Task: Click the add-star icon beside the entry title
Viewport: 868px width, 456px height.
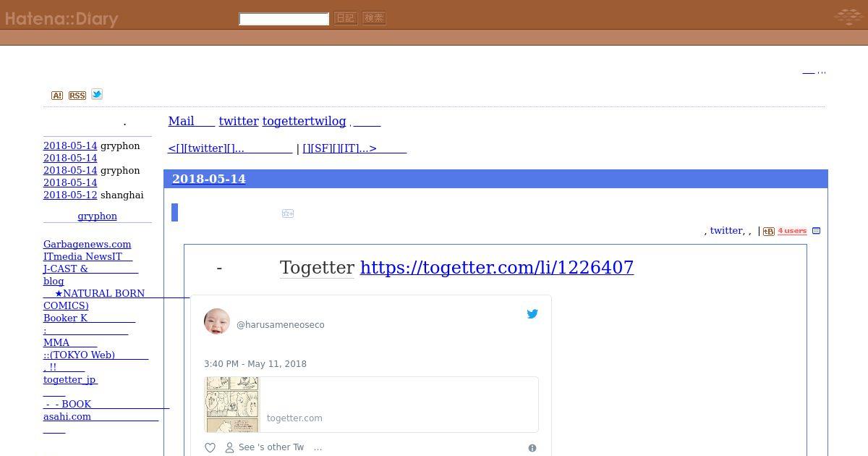Action: pyautogui.click(x=288, y=214)
